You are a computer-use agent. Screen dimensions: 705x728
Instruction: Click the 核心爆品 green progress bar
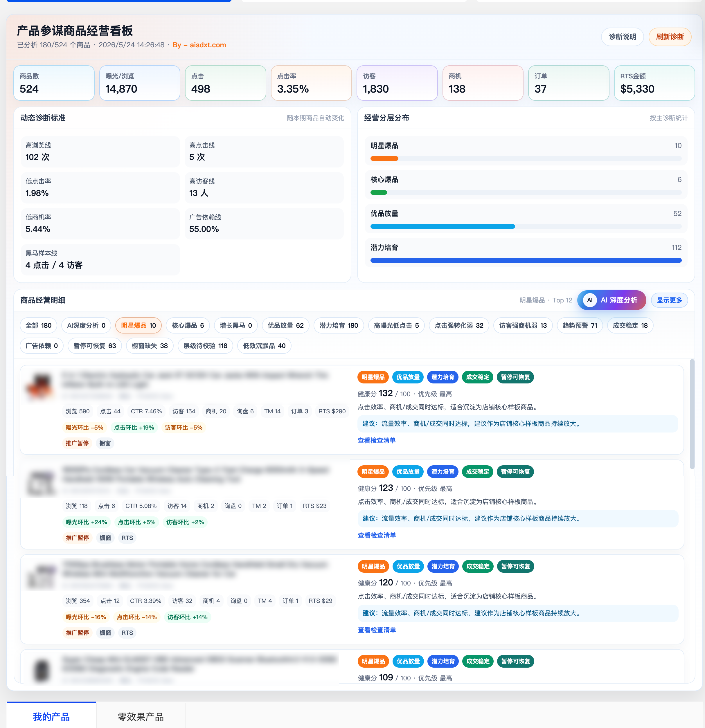[379, 192]
